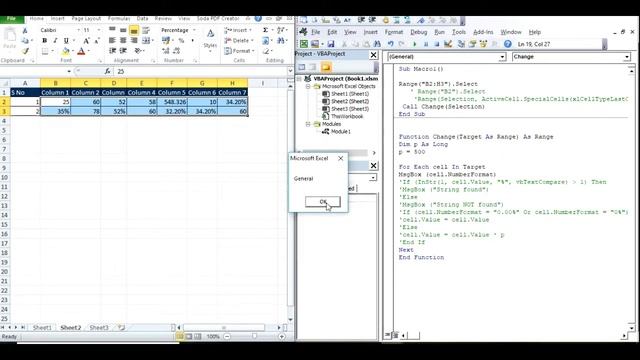Open the File tab in Excel
The image size is (640, 360).
click(x=11, y=19)
